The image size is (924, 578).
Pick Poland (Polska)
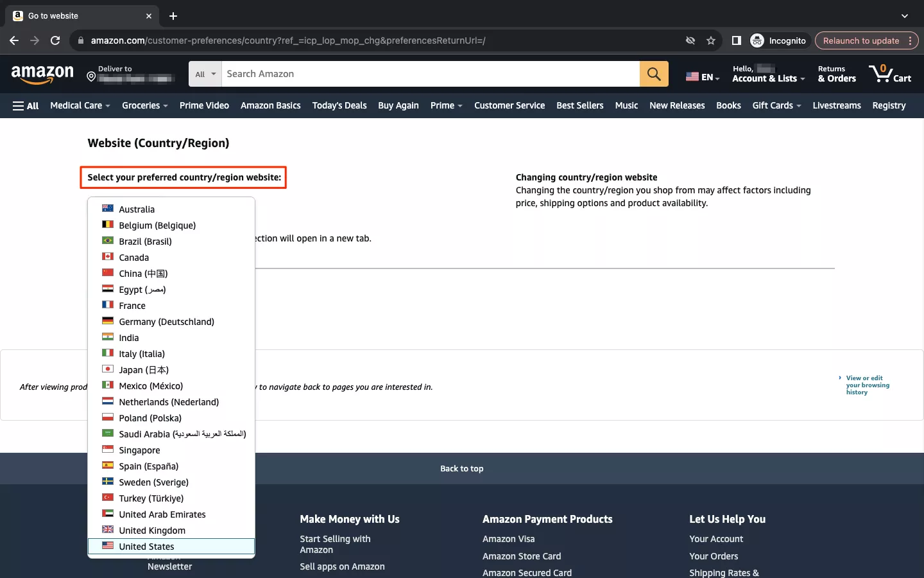171,418
